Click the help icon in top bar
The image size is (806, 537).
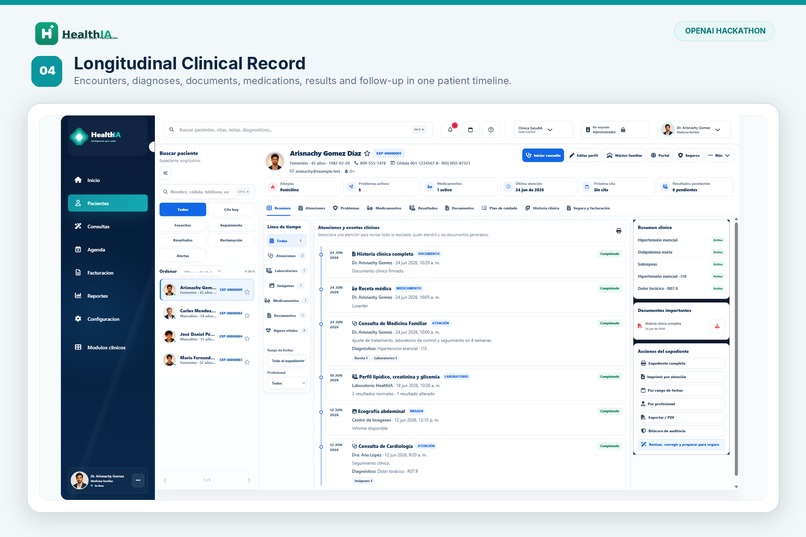coord(491,129)
